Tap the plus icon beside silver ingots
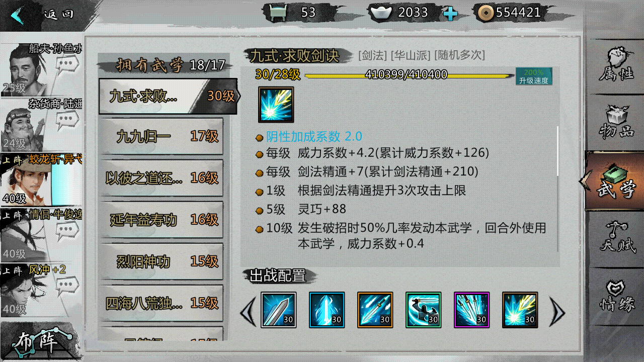The width and height of the screenshot is (644, 362). click(x=450, y=14)
